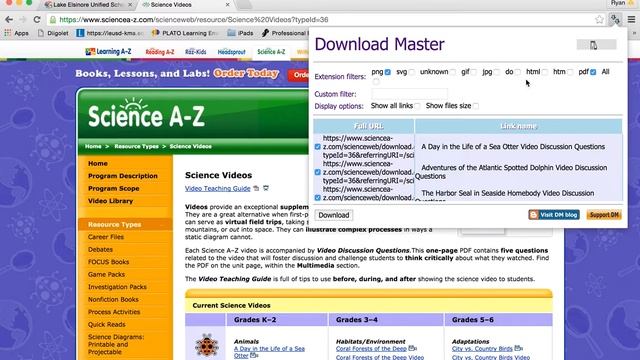Screen dimensions: 640x360
Task: Open Program Description in sidebar
Action: click(122, 176)
